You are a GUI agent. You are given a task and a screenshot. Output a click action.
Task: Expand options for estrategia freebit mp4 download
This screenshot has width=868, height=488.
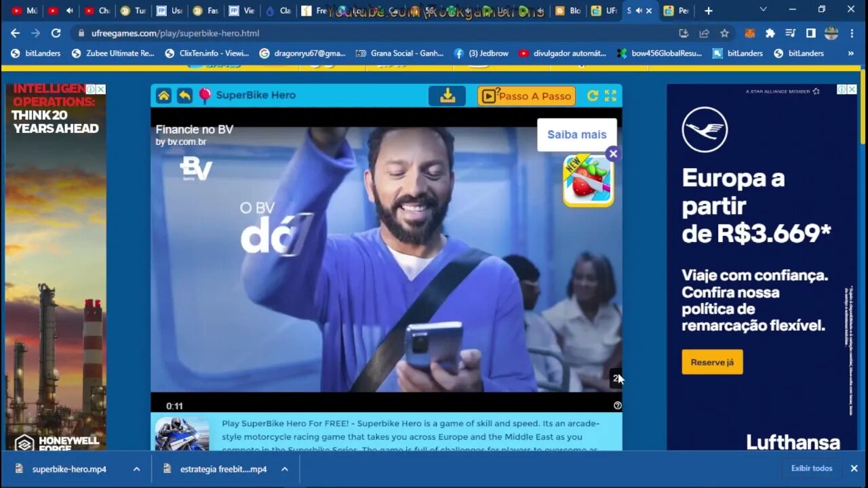pos(285,469)
